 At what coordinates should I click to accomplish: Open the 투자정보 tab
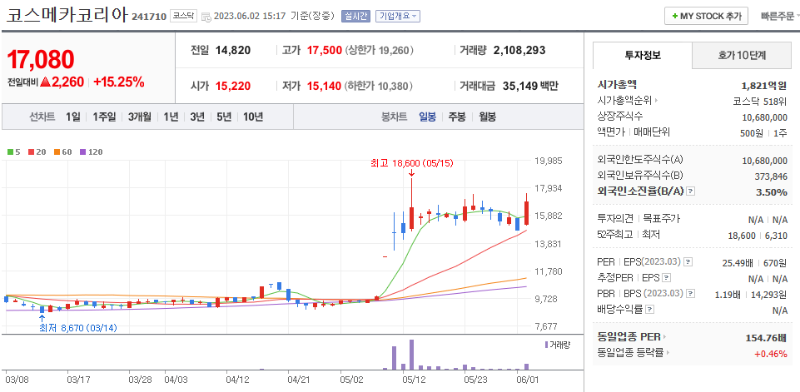(x=642, y=56)
